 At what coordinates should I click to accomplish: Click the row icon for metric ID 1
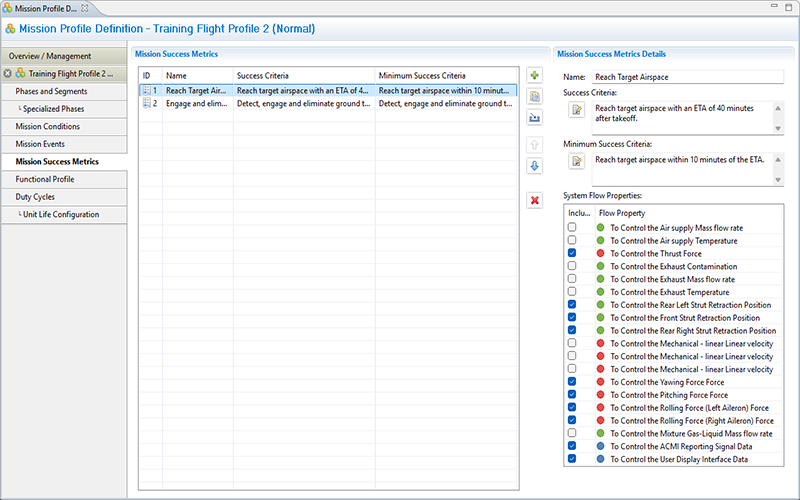click(146, 90)
